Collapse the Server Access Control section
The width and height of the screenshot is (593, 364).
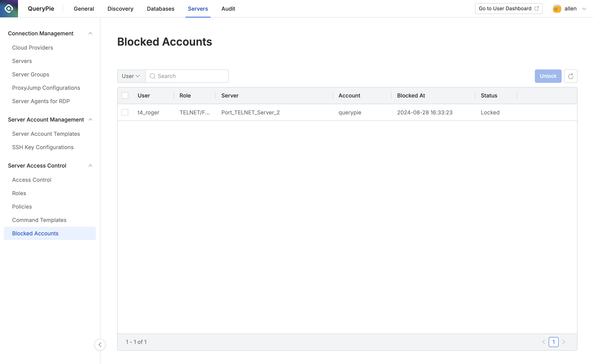[x=91, y=165]
